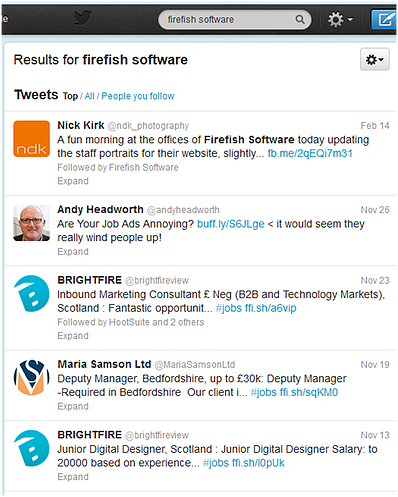The width and height of the screenshot is (398, 497).
Task: Open the compose new tweet button
Action: tap(384, 19)
